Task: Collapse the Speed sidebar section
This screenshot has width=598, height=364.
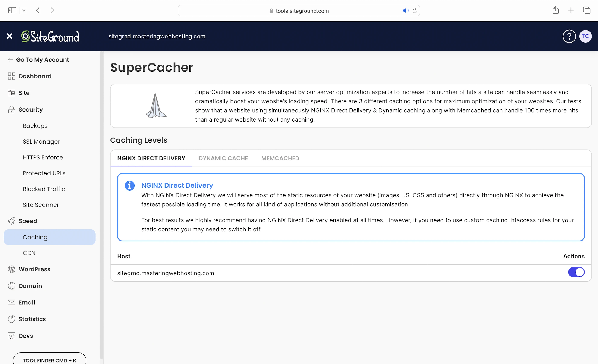Action: (x=28, y=221)
